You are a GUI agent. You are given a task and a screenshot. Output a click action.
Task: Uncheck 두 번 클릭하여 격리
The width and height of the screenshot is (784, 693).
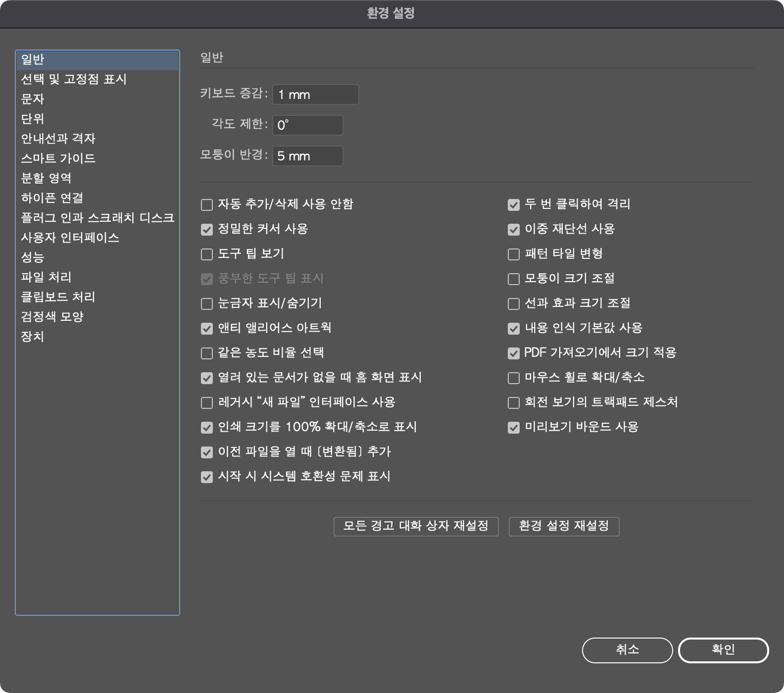point(514,204)
